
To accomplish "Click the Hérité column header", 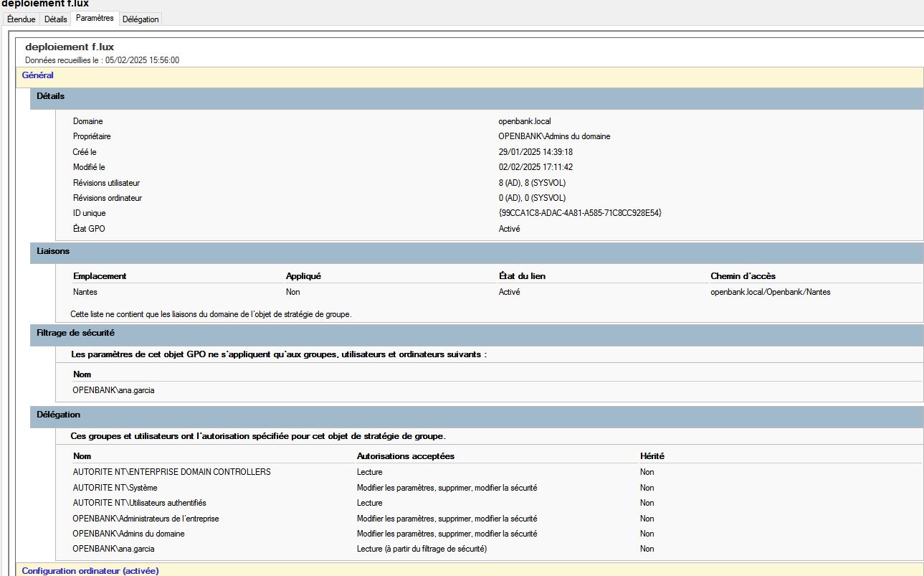I will pos(652,456).
